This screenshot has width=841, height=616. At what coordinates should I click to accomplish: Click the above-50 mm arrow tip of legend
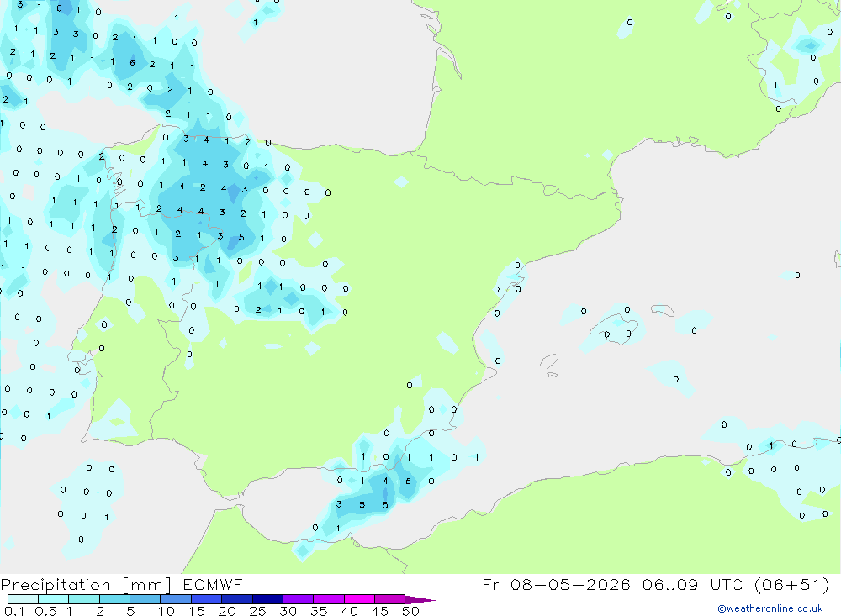(x=420, y=600)
